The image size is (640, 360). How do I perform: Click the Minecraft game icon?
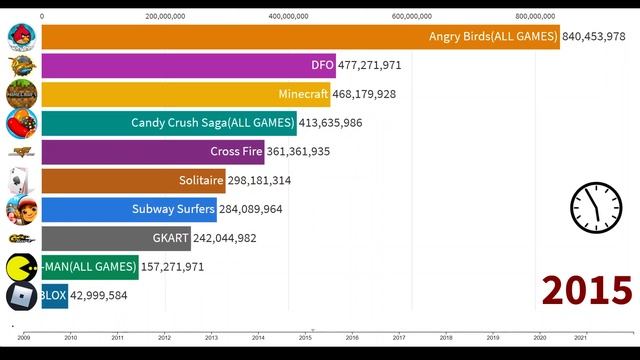[22, 94]
